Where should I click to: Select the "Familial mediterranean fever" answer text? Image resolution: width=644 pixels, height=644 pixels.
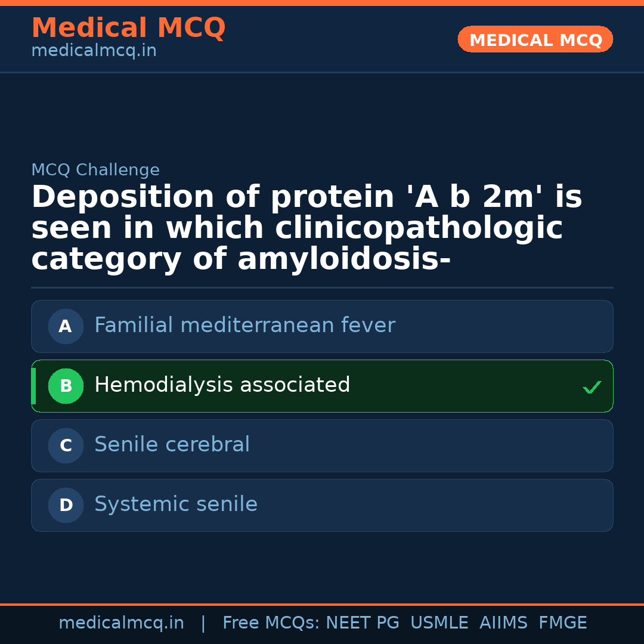click(x=244, y=326)
